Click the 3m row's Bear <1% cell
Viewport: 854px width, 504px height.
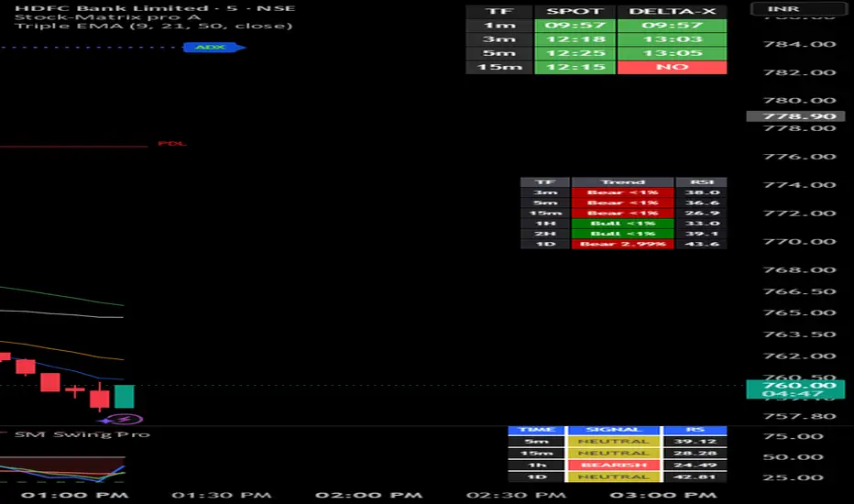[x=622, y=192]
